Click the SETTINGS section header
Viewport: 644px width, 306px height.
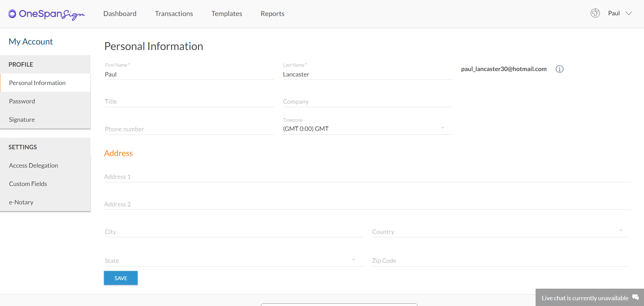coord(23,147)
